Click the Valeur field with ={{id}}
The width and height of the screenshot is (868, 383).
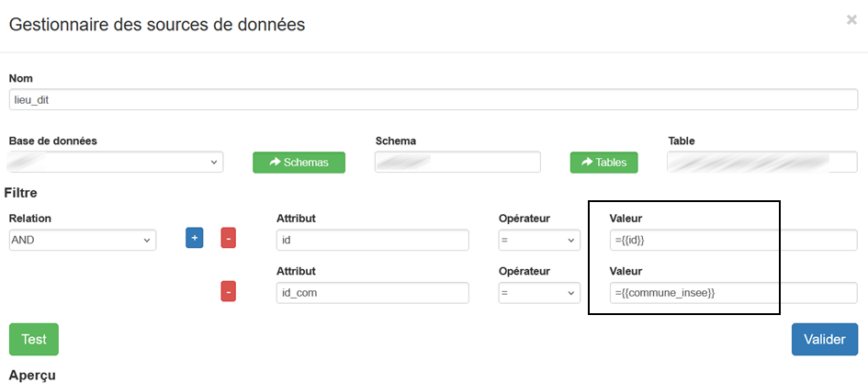click(732, 240)
